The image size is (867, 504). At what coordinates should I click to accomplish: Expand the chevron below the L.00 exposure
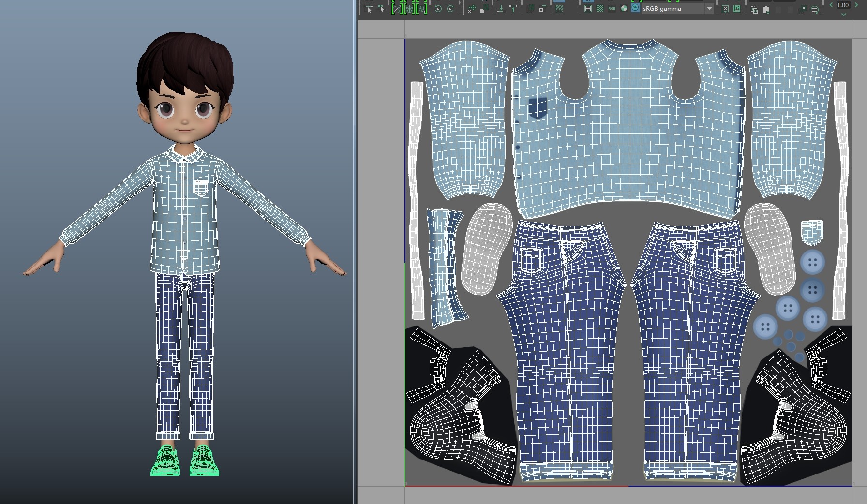tap(844, 15)
